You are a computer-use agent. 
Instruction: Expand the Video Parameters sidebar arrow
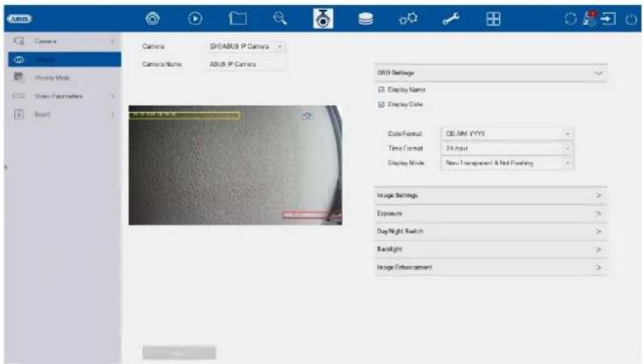[112, 96]
